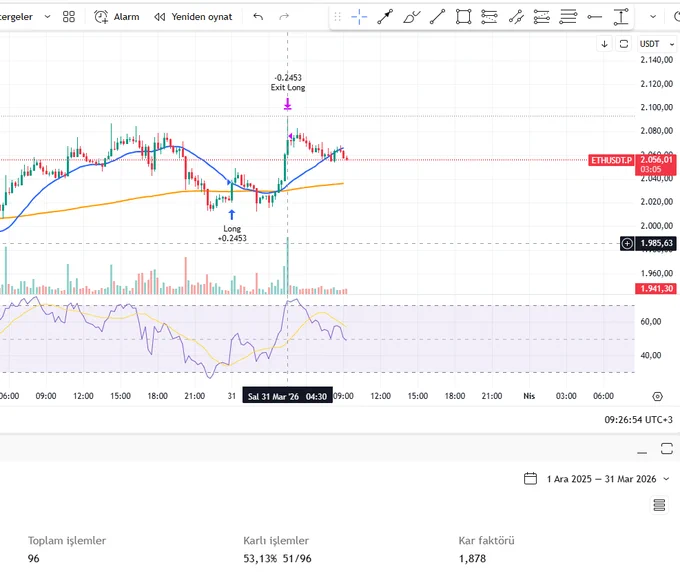
Task: Select the rectangle shape tool
Action: [x=463, y=17]
